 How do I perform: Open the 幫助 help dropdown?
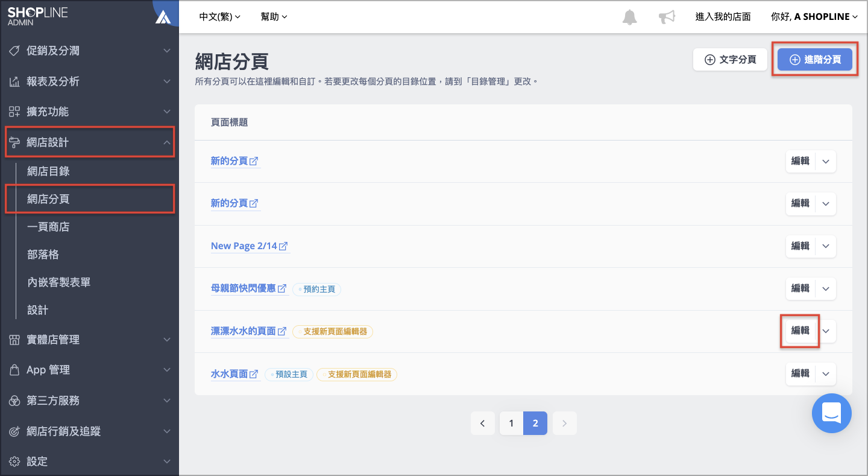pyautogui.click(x=274, y=17)
